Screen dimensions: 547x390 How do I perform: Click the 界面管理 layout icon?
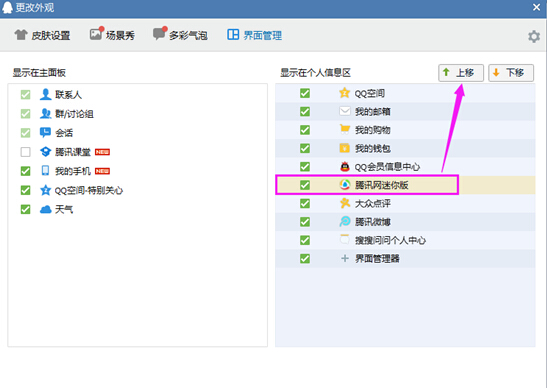pyautogui.click(x=233, y=35)
